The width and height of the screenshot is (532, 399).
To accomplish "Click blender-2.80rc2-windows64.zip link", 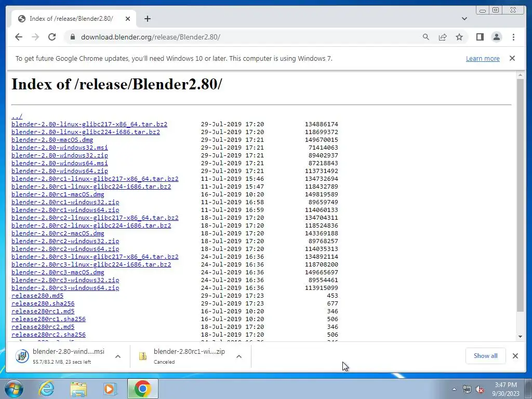I will (x=65, y=249).
